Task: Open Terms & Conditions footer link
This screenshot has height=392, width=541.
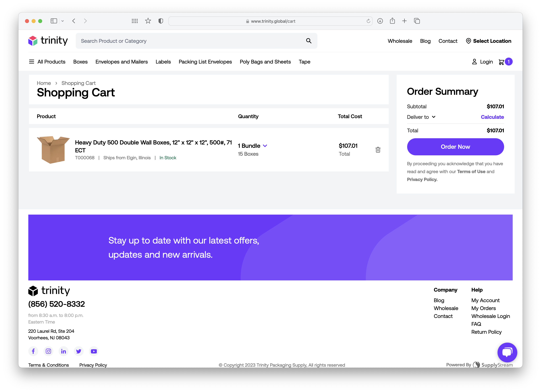Action: [x=48, y=365]
